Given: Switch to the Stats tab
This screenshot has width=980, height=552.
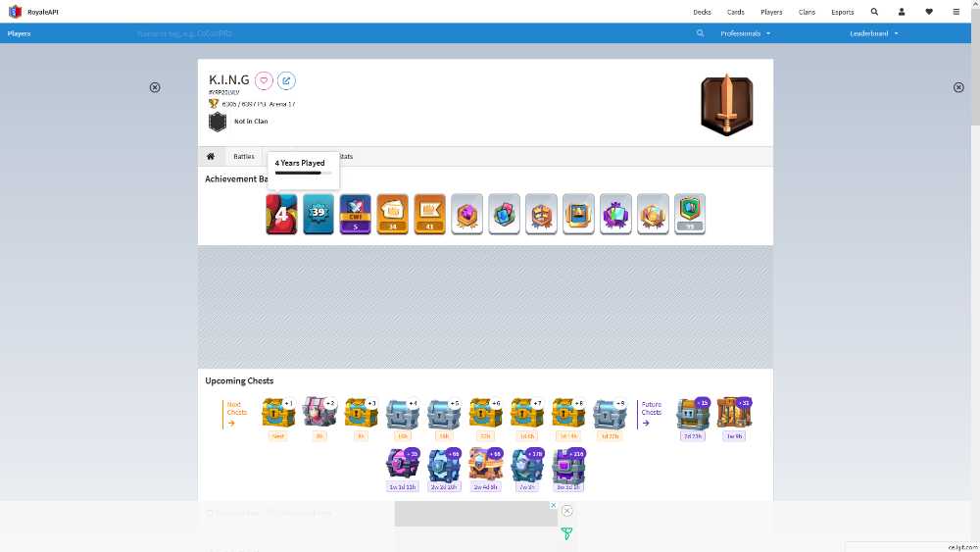Looking at the screenshot, I should [346, 156].
